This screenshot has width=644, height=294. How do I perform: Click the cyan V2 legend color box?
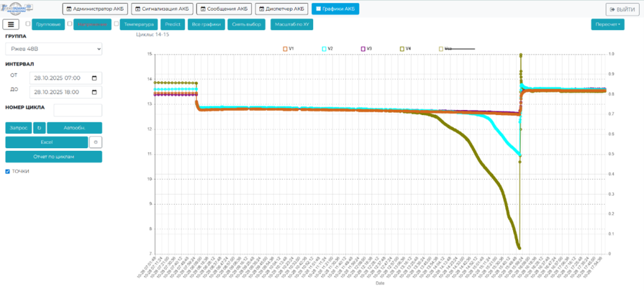[x=324, y=48]
